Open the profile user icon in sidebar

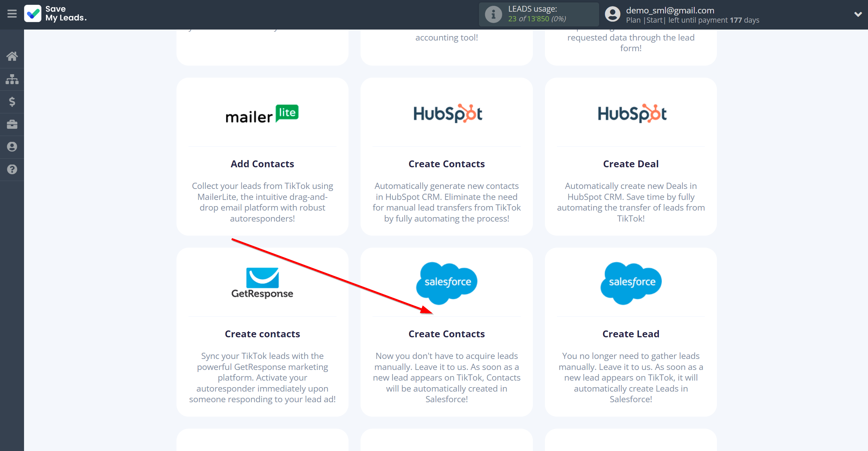coord(12,147)
